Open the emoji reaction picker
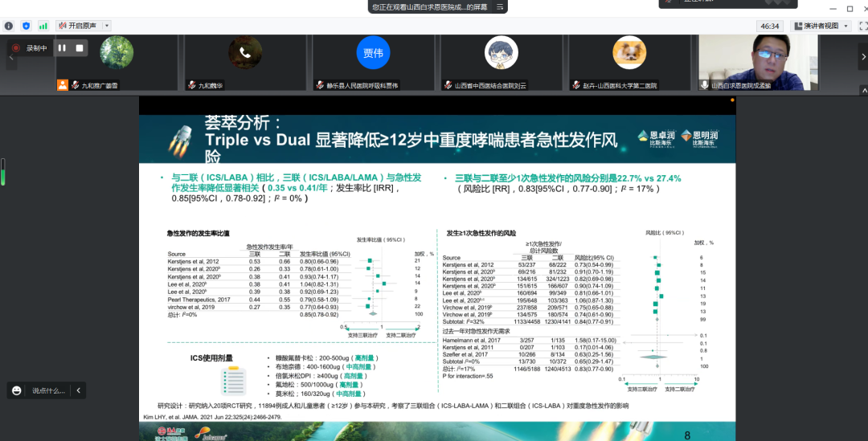Screen dimensions: 868x441 coord(16,390)
